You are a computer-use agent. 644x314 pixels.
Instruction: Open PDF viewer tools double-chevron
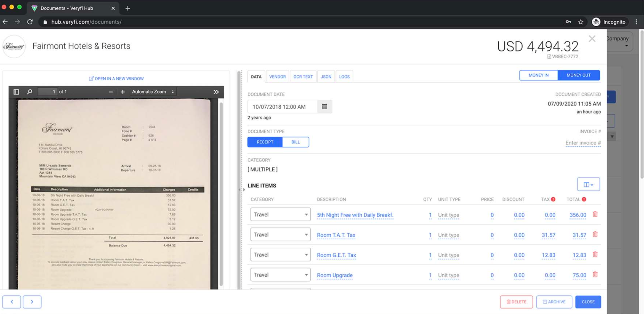coord(216,92)
